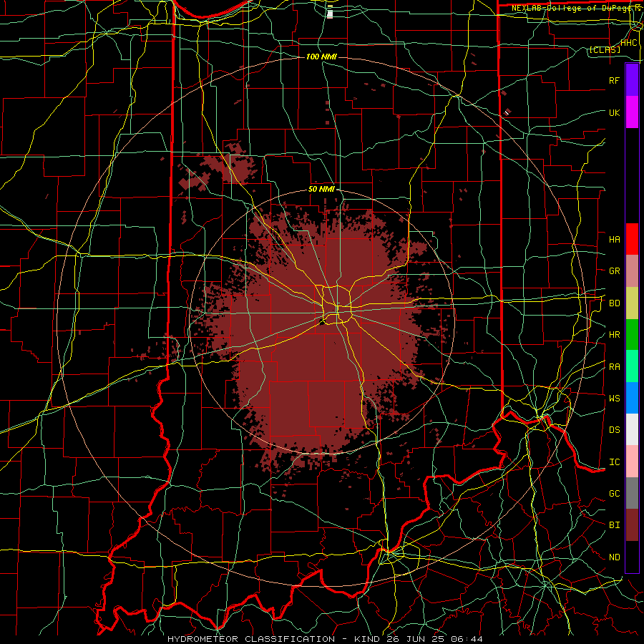644x644 pixels.
Task: Click the 26 JUN 25 date text
Action: [416, 639]
